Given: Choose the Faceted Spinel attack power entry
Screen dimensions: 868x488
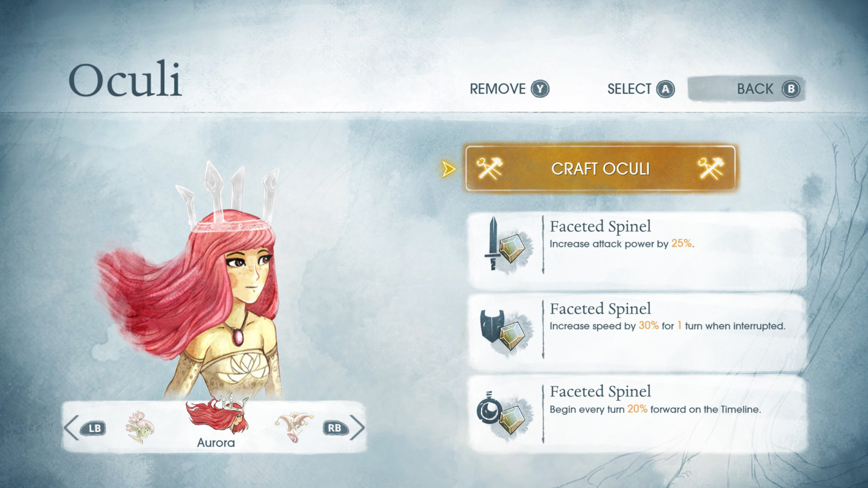Looking at the screenshot, I should click(x=638, y=250).
